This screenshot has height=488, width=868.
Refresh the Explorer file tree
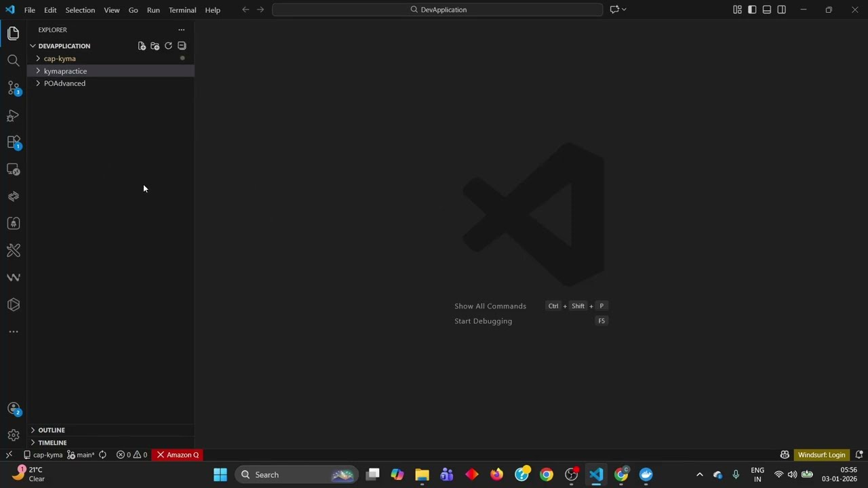(168, 46)
